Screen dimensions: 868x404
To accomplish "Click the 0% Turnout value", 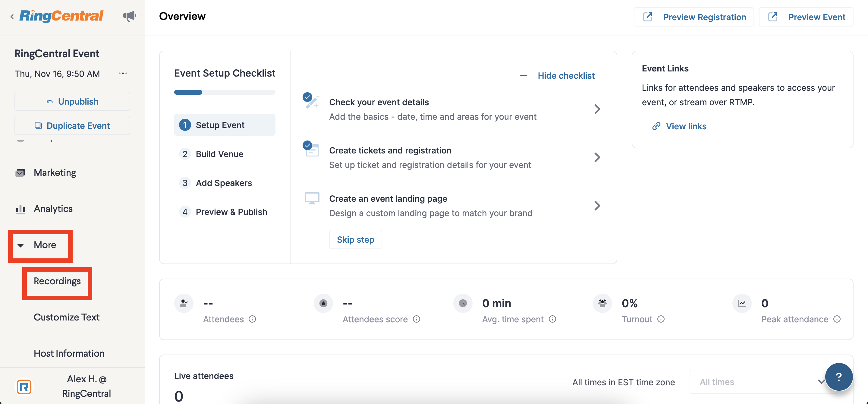I will 629,303.
